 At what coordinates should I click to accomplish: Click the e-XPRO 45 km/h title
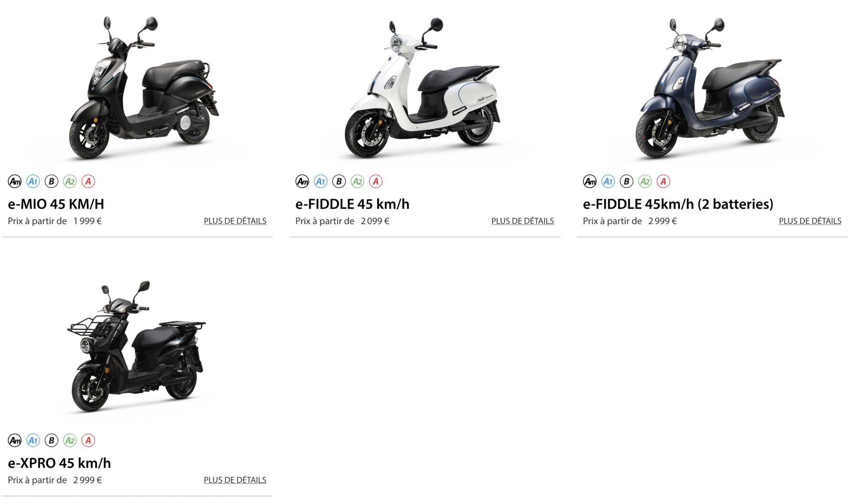[59, 463]
